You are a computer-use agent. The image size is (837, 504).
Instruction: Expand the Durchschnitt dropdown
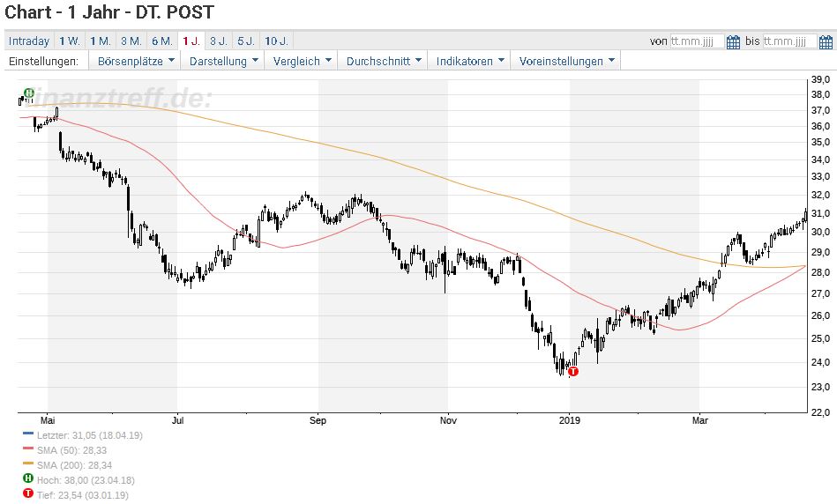point(384,62)
